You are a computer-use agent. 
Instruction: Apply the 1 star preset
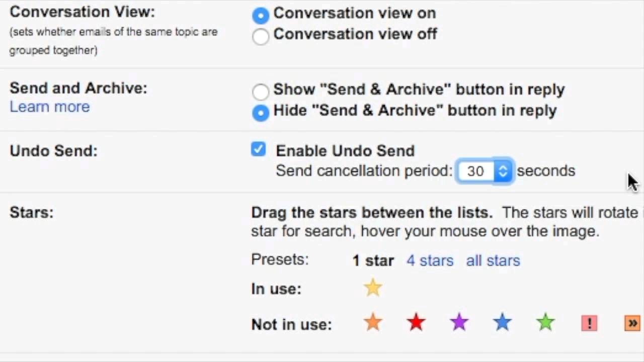373,260
